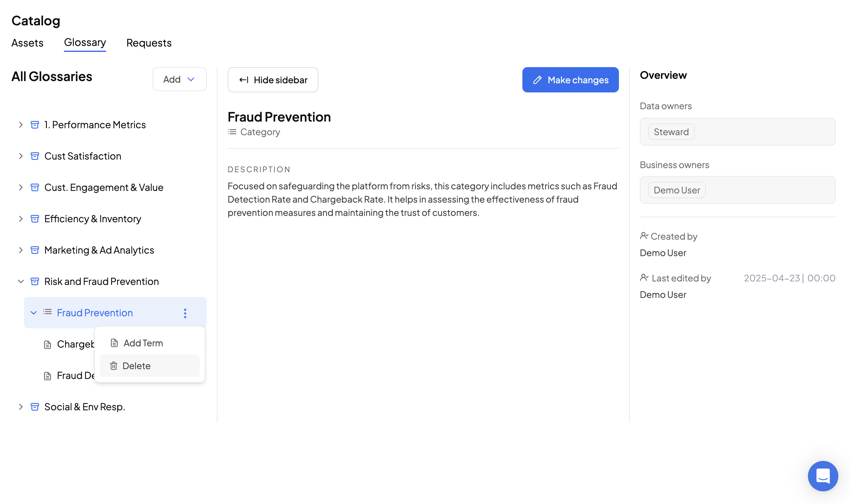Click the glossary icon for Performance Metrics
This screenshot has height=504, width=851.
[35, 125]
